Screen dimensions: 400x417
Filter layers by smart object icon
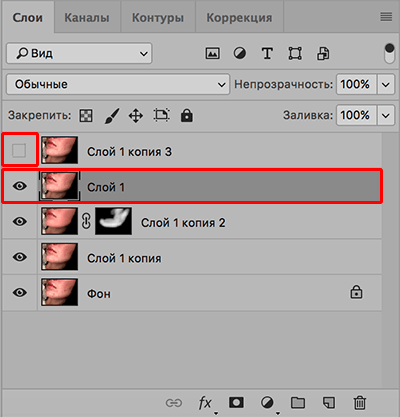pyautogui.click(x=323, y=53)
